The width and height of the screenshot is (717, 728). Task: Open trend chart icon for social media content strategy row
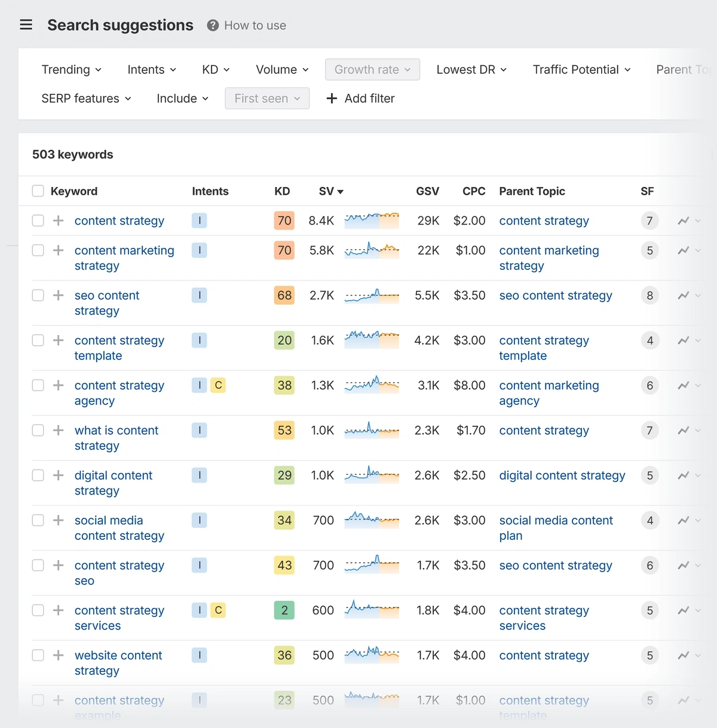[x=684, y=520]
